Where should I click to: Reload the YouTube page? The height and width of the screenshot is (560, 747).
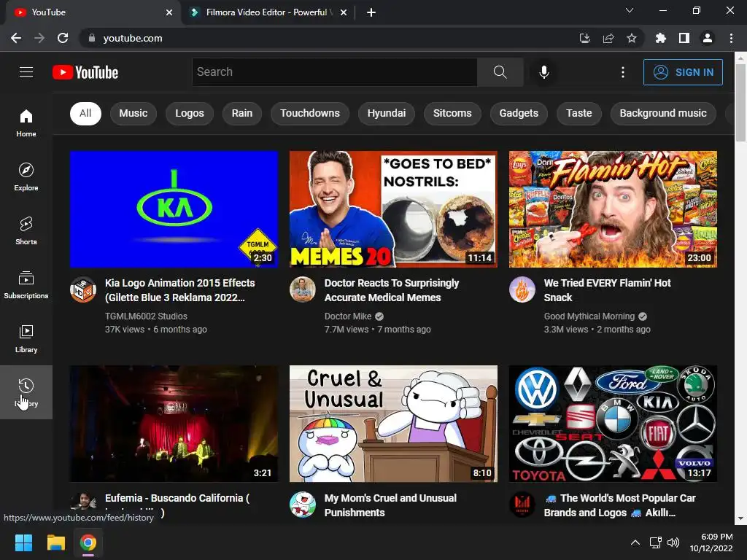click(63, 38)
